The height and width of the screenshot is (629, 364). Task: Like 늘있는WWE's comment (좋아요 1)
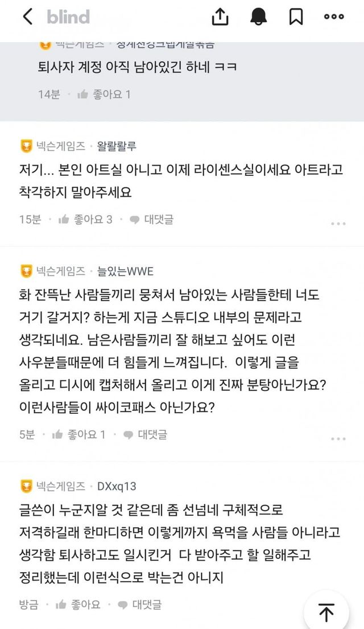click(x=79, y=434)
